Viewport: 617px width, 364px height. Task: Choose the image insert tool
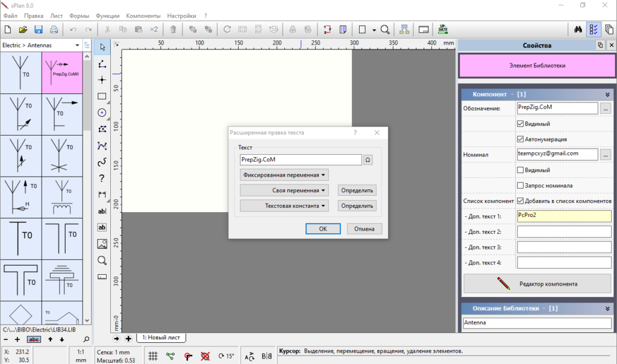click(102, 244)
